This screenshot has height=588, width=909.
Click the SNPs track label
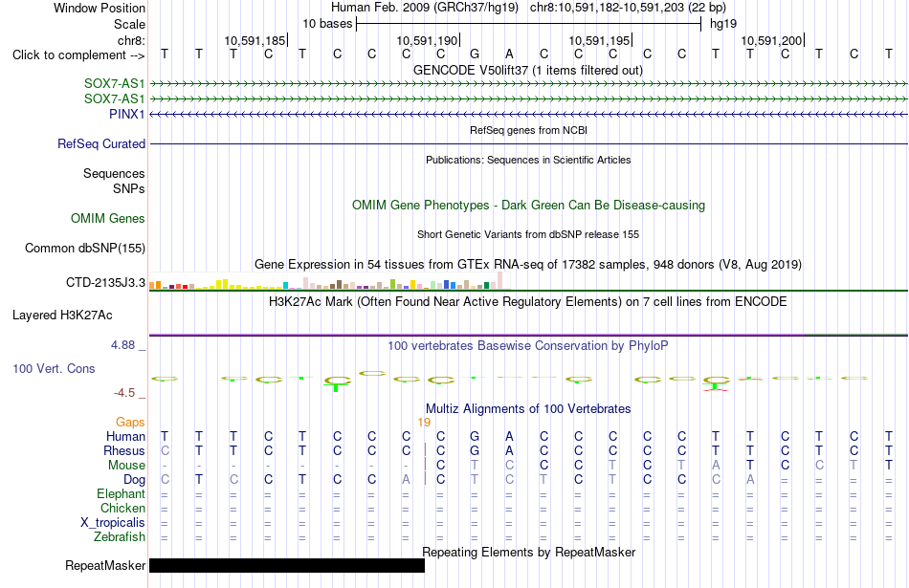(x=129, y=189)
